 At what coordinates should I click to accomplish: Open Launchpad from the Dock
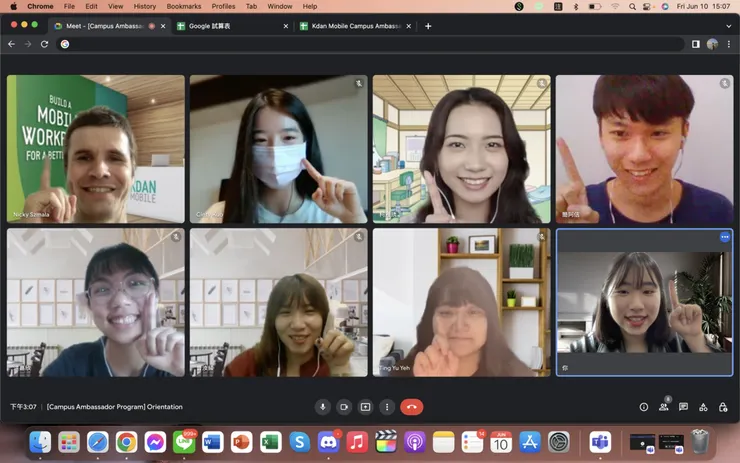69,442
